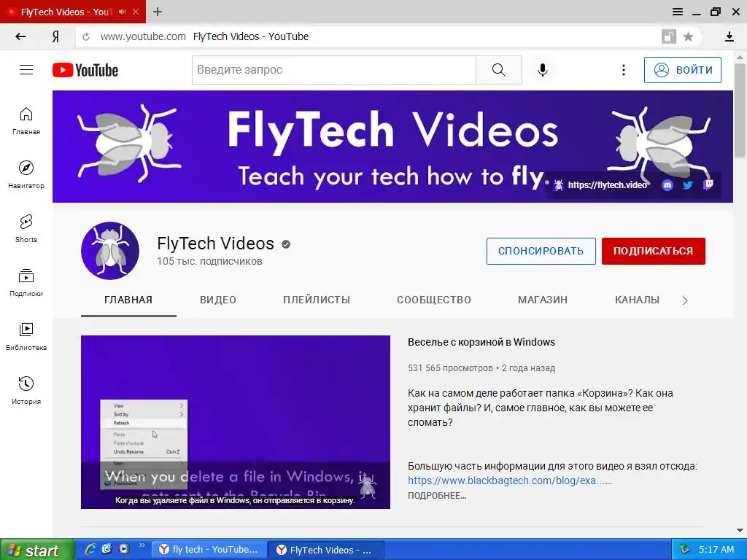Screen dimensions: 747x560
Task: Launch Windows Media Player from quick launch
Action: (x=124, y=549)
